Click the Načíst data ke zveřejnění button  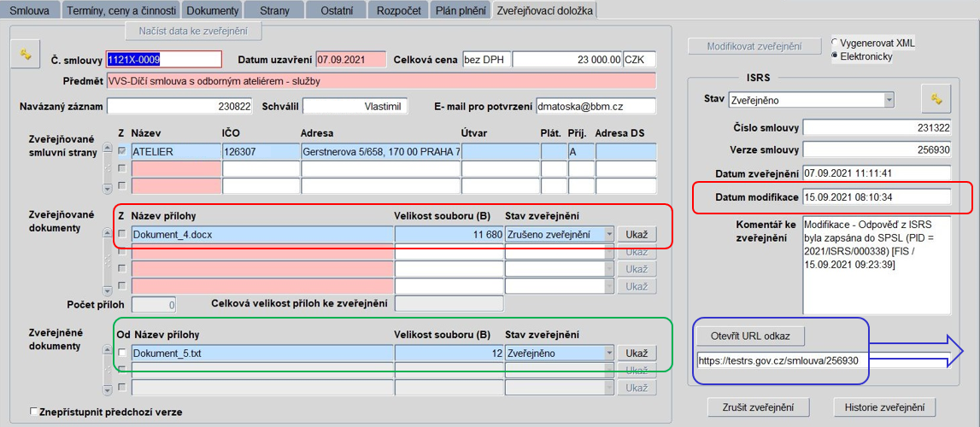tap(194, 30)
